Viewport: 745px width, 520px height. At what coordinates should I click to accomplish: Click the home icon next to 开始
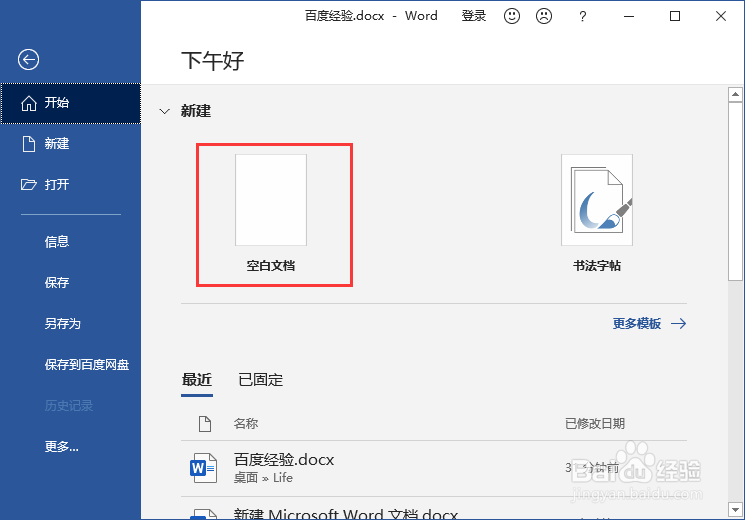coord(29,103)
